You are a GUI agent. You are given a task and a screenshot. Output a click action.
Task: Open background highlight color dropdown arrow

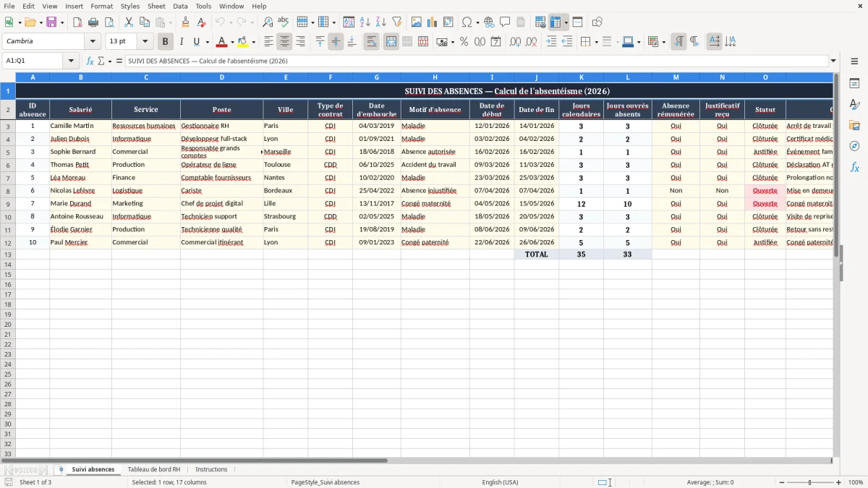[253, 42]
